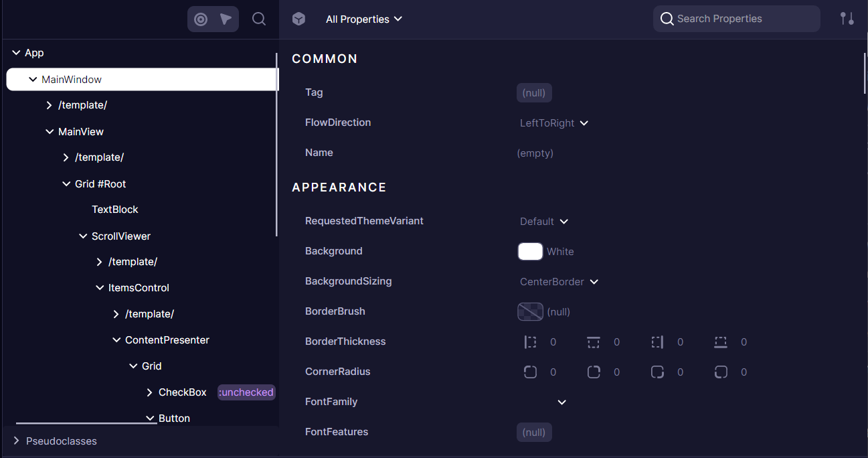Expand the /template/ node under MainView
Screen dimensions: 868x458
(x=65, y=157)
